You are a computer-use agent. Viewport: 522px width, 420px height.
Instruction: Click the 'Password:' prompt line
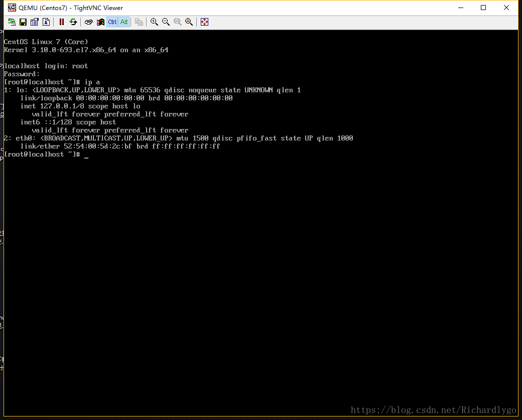[22, 74]
